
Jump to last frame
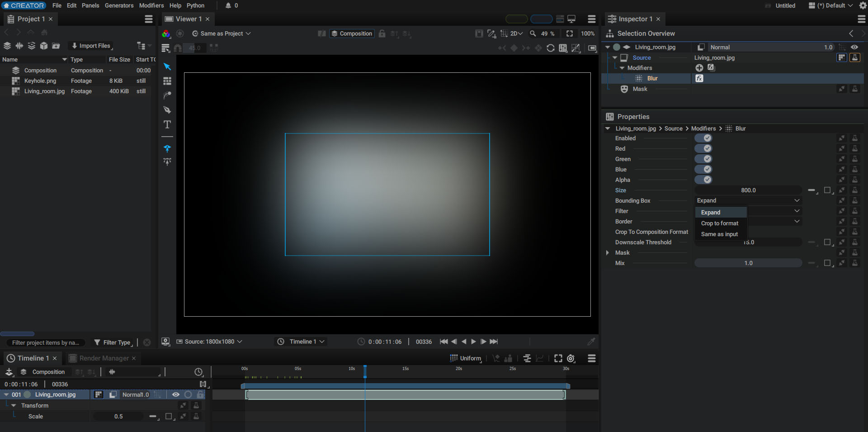(x=494, y=342)
